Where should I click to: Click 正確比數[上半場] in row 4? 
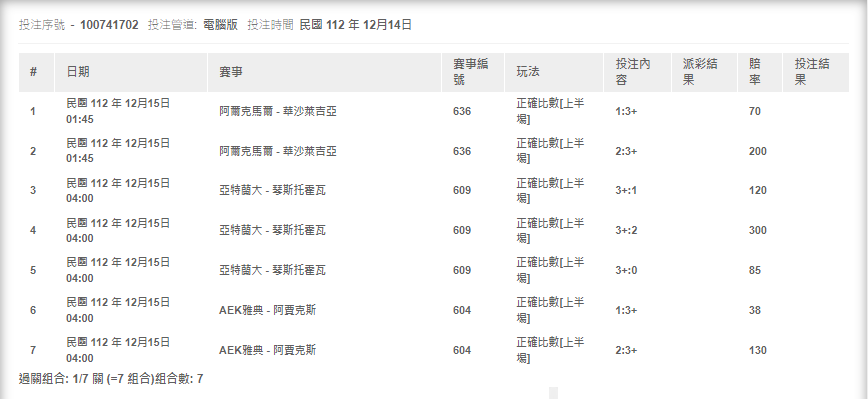(550, 230)
